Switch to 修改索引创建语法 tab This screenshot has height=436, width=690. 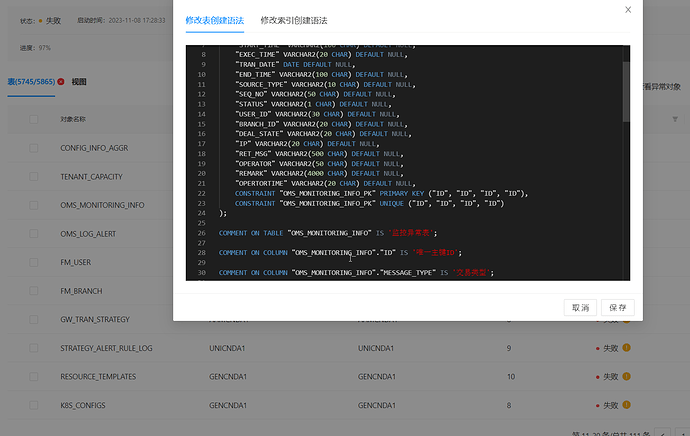(x=294, y=20)
